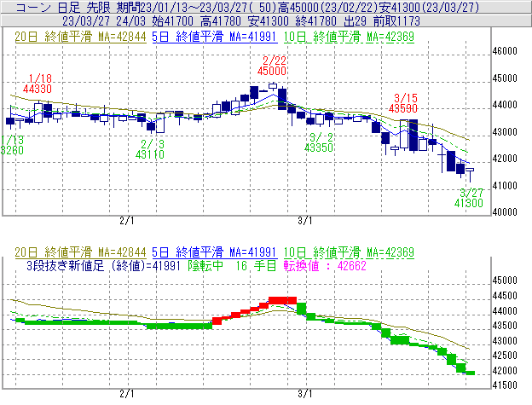The width and height of the screenshot is (532, 405).
Task: Click the last green block in the 3-line break chart
Action: click(471, 373)
